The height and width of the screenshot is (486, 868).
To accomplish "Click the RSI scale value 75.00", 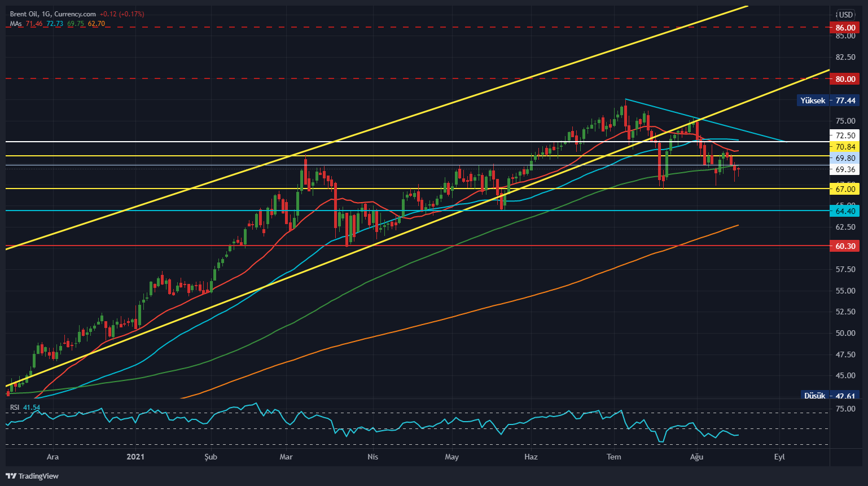I will (845, 409).
